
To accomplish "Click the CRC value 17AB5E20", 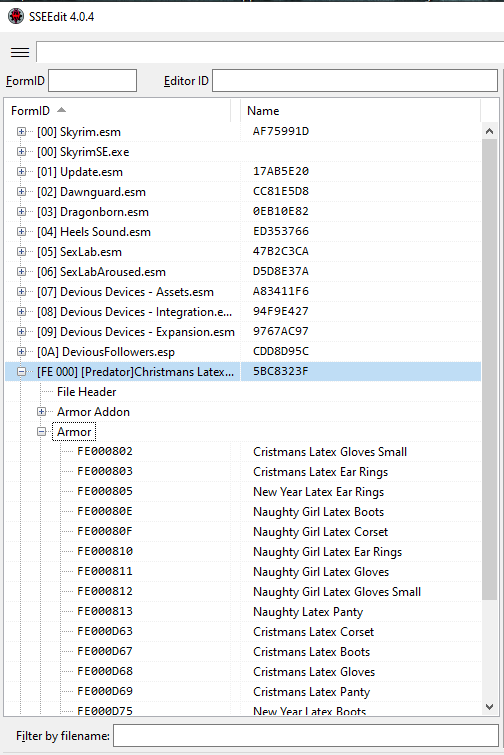I will (x=281, y=171).
